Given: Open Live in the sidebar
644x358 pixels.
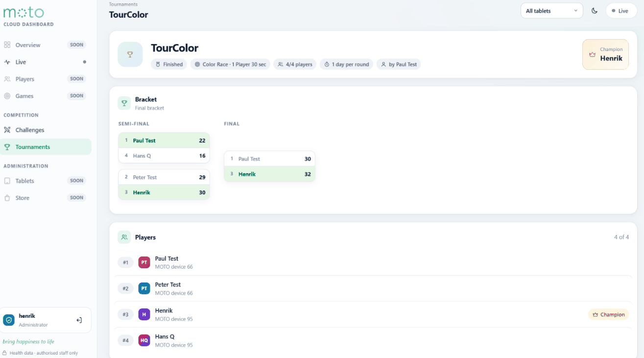Looking at the screenshot, I should 46,62.
